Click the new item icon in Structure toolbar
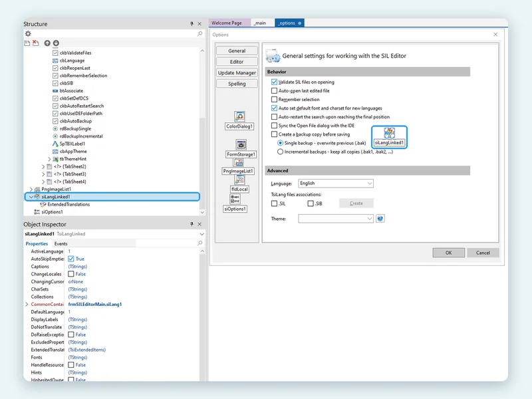Screen dimensions: 532x399 point(27,43)
